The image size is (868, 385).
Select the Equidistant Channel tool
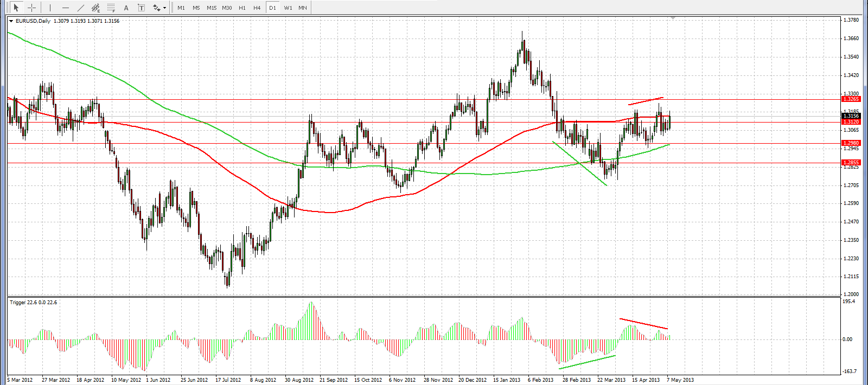point(95,8)
